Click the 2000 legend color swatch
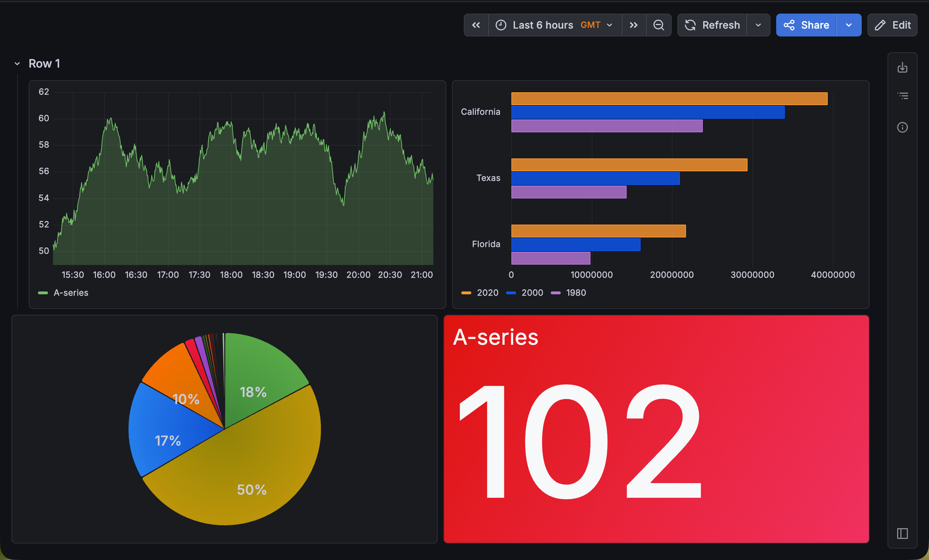This screenshot has height=560, width=929. [511, 293]
